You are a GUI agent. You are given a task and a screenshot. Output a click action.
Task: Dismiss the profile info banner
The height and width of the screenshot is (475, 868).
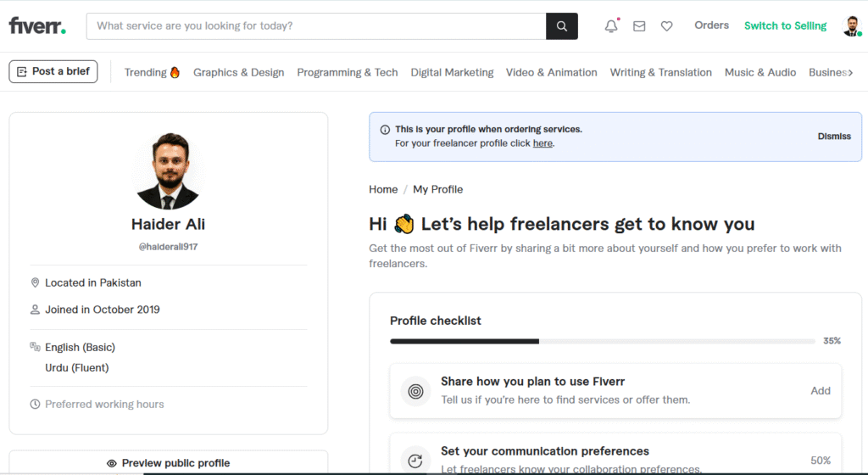click(834, 137)
